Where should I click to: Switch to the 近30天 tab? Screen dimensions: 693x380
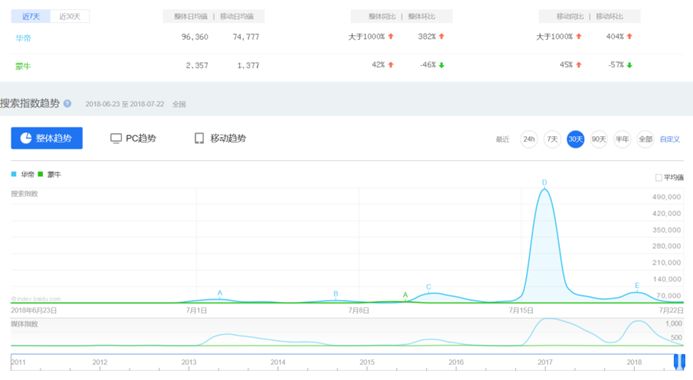70,16
